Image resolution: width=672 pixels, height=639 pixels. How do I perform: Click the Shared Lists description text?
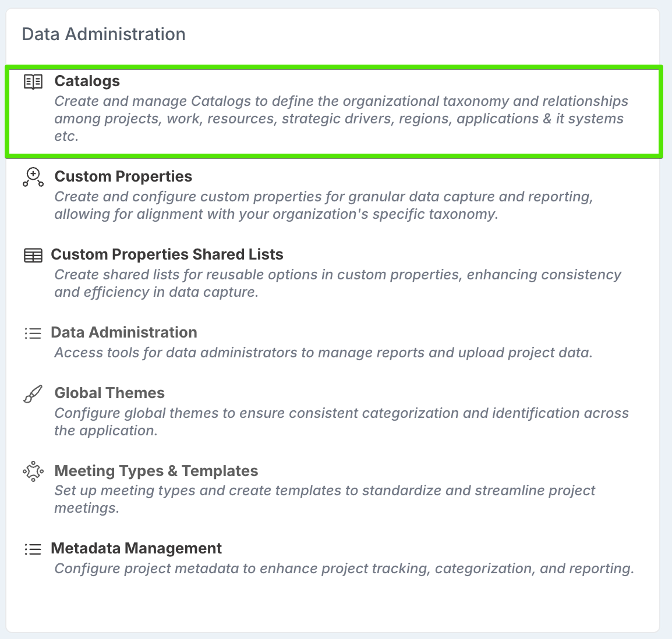[338, 283]
